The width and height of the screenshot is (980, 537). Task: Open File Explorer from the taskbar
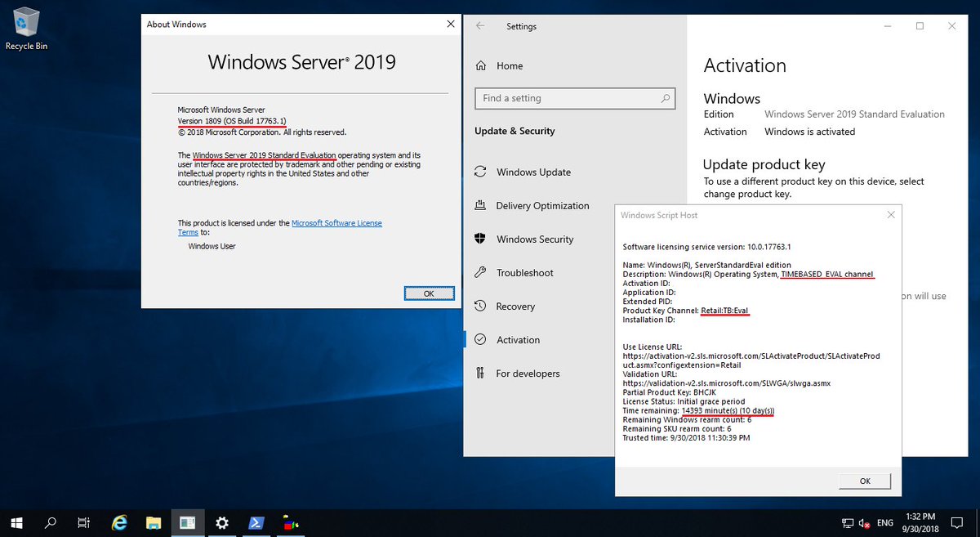click(x=154, y=522)
